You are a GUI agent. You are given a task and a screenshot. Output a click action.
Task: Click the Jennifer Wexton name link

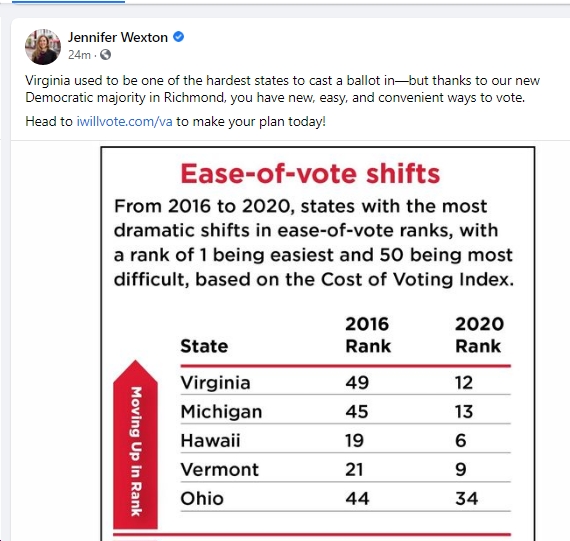pyautogui.click(x=118, y=37)
